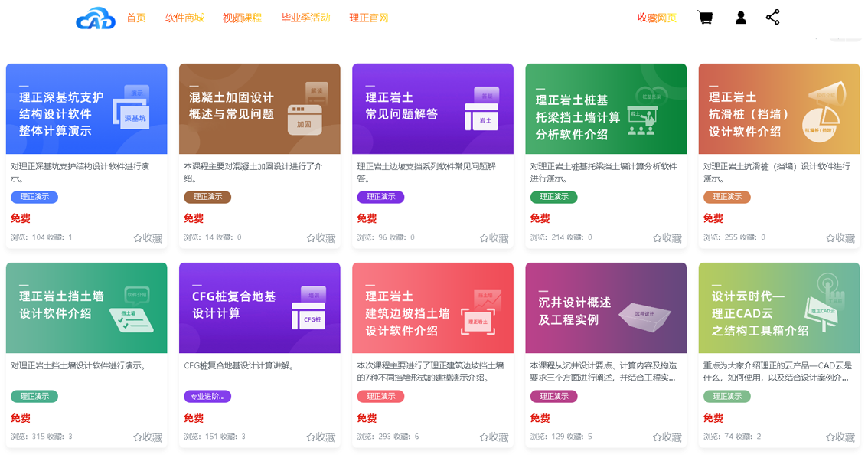Favorite the 岩土挡土墙设计软件 course via star
868x458 pixels.
[148, 437]
